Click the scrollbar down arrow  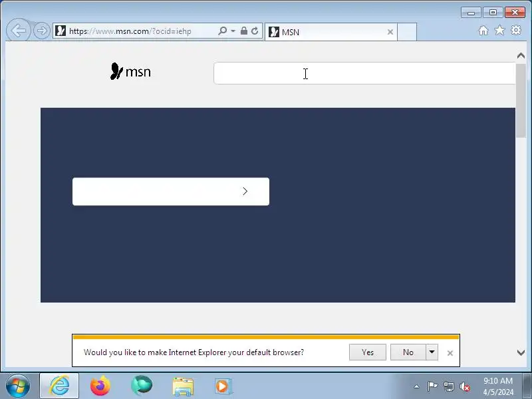[x=521, y=352]
